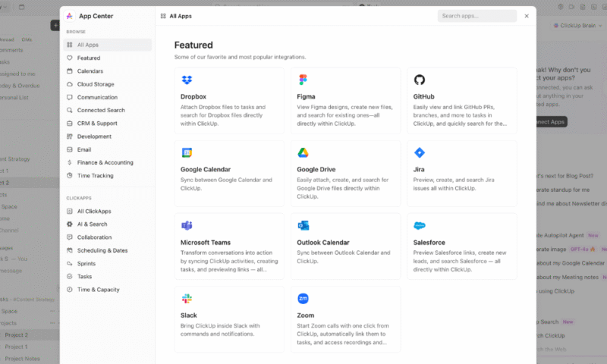Click the Salesforce cloud icon
The image size is (607, 364).
tap(420, 225)
